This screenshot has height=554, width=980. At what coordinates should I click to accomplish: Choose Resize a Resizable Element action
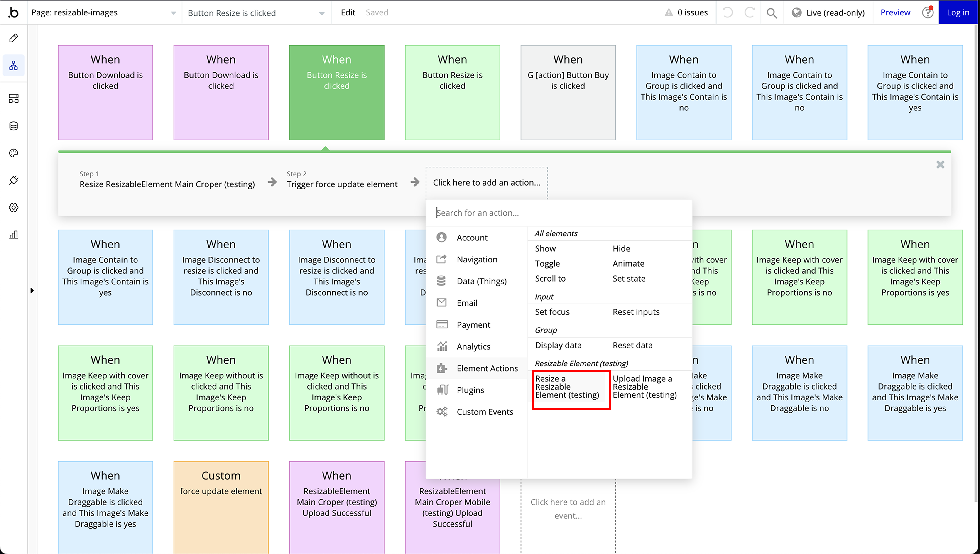tap(567, 387)
